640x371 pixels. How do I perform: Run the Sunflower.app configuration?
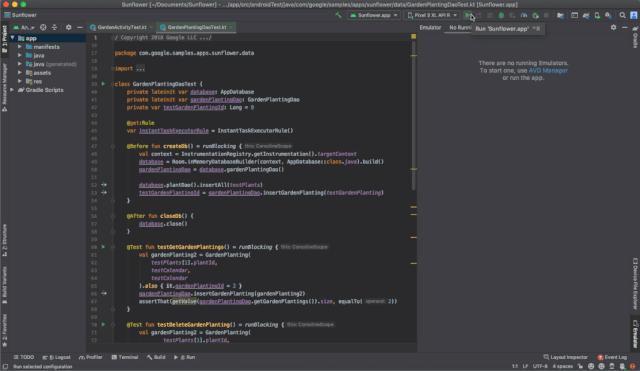(468, 15)
